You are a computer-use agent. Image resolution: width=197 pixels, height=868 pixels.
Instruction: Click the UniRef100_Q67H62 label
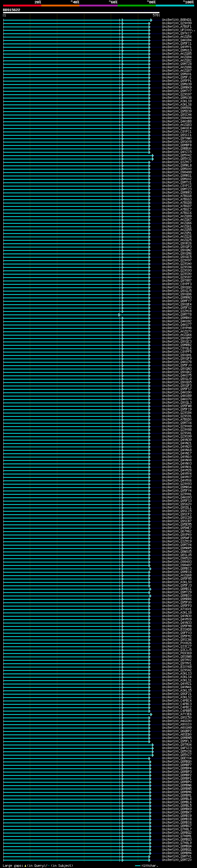tap(176, 531)
